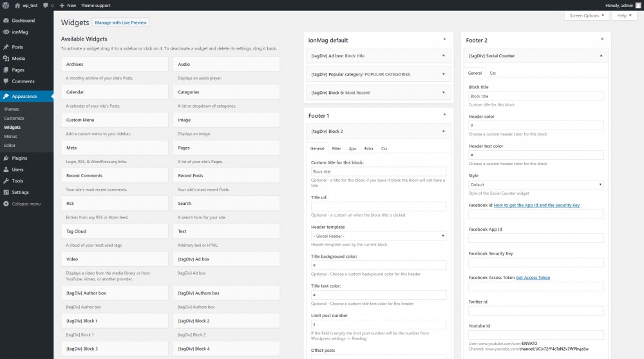Click Twitter id input field

(536, 311)
